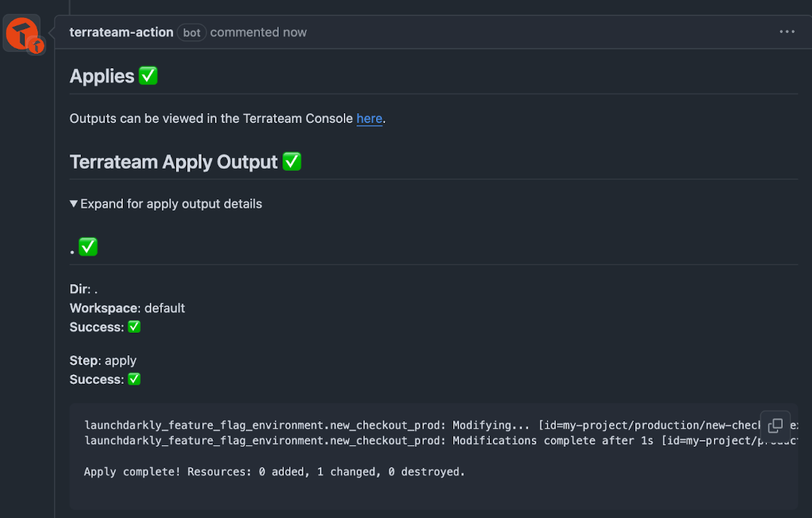Click the 'Workspace: default' text
Viewport: 812px width, 518px height.
(x=127, y=308)
